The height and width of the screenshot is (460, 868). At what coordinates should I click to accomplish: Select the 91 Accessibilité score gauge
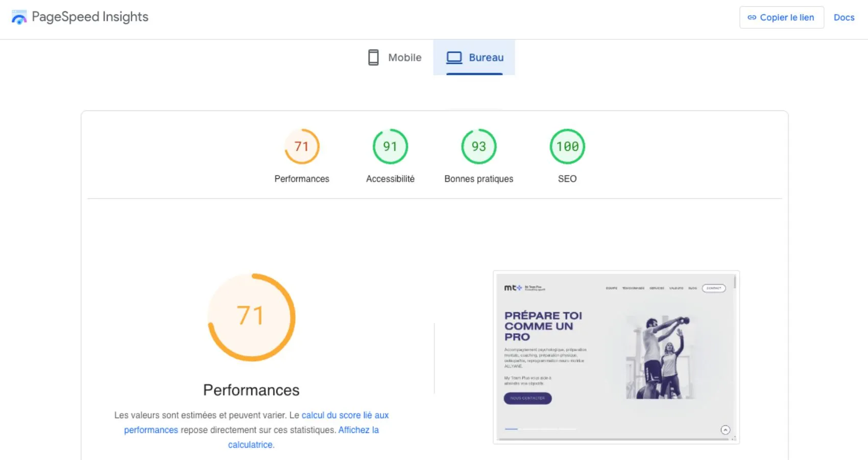pyautogui.click(x=390, y=146)
